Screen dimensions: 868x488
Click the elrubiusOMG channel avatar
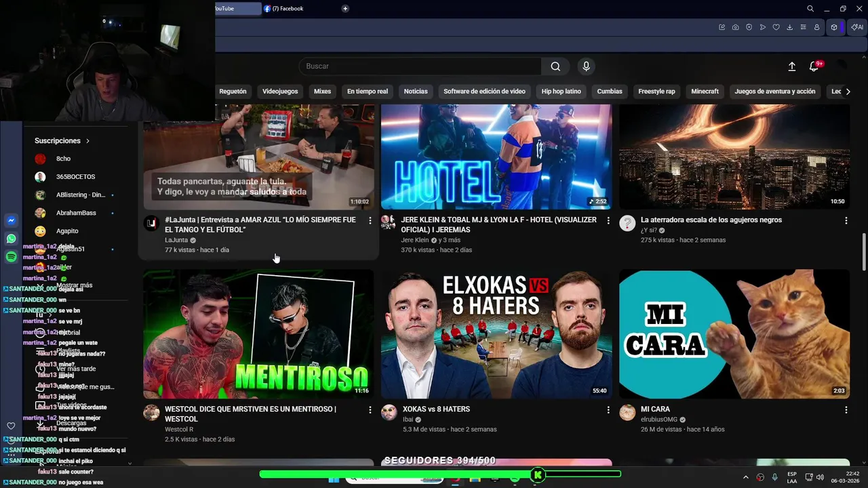click(627, 413)
